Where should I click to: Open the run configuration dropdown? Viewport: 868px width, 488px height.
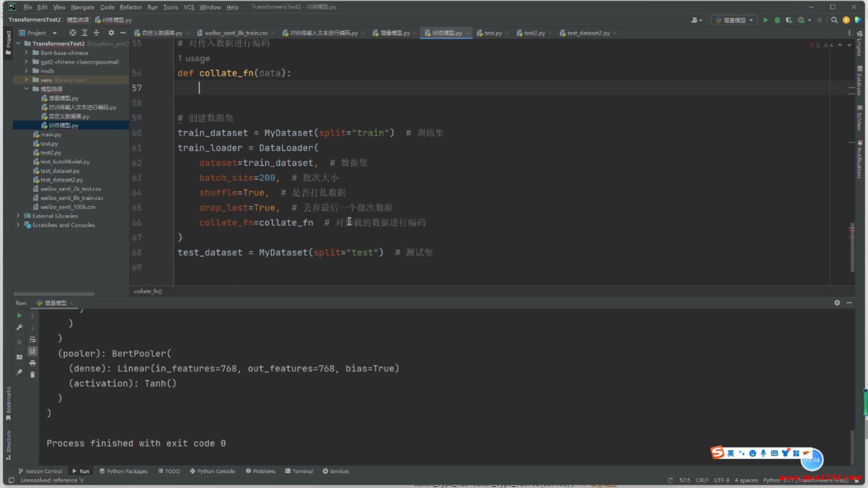click(735, 20)
